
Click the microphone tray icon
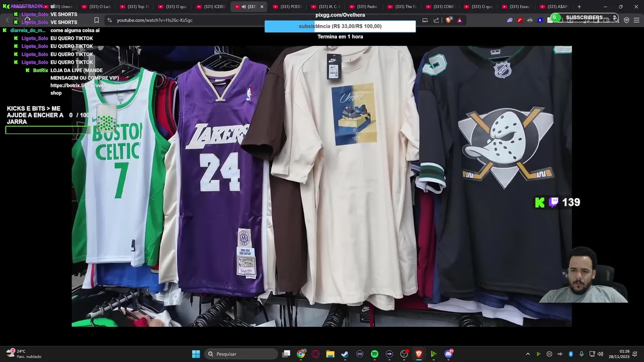click(x=582, y=354)
